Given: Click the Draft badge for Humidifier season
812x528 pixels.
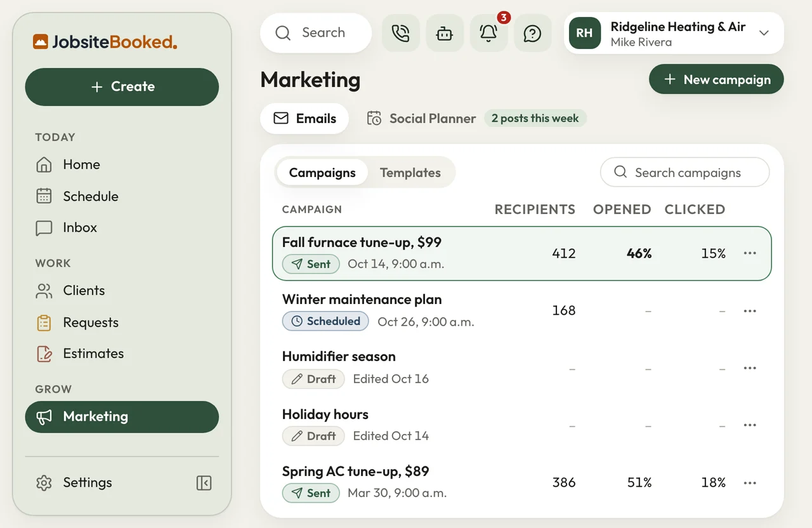Looking at the screenshot, I should 313,379.
